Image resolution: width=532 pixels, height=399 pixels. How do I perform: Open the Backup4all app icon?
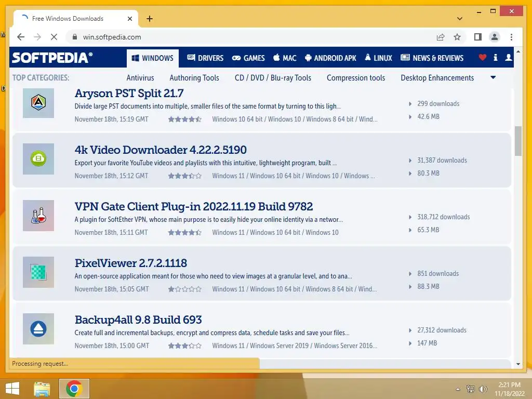38,329
